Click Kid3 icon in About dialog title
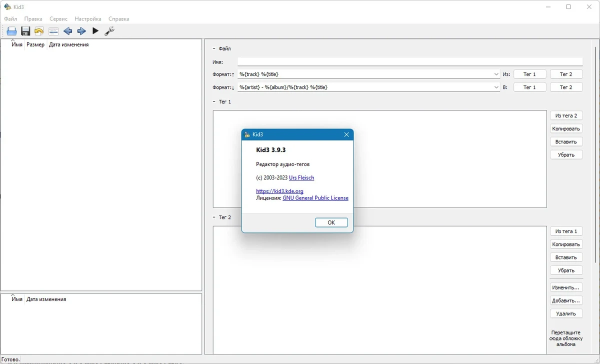600x364 pixels. 247,134
